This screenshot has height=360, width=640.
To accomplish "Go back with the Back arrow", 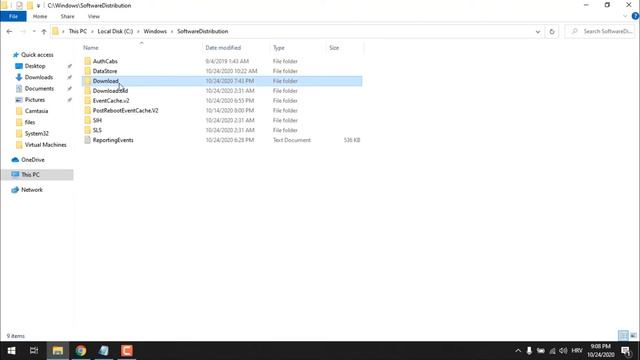I will pos(9,31).
